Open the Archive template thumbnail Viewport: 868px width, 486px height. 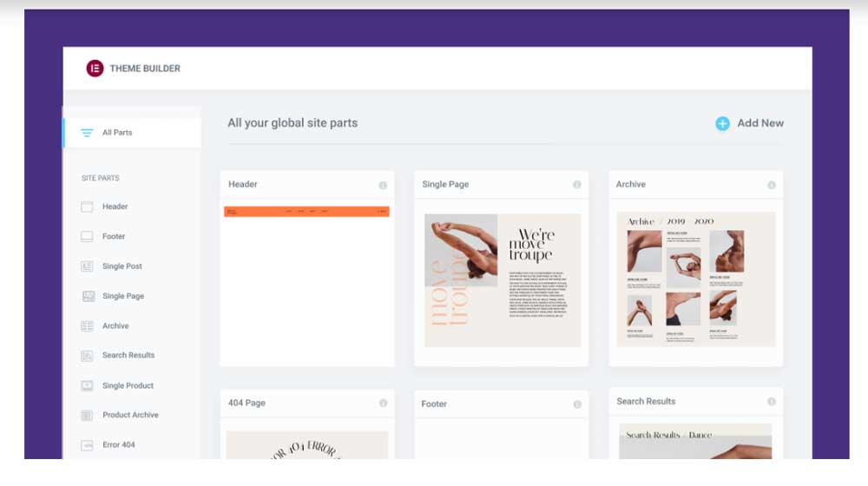695,279
